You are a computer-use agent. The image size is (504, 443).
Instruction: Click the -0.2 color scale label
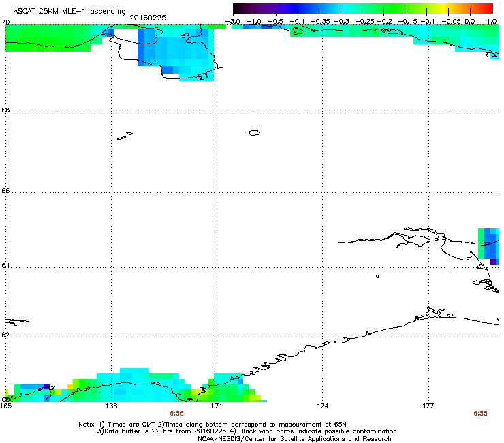pos(385,22)
